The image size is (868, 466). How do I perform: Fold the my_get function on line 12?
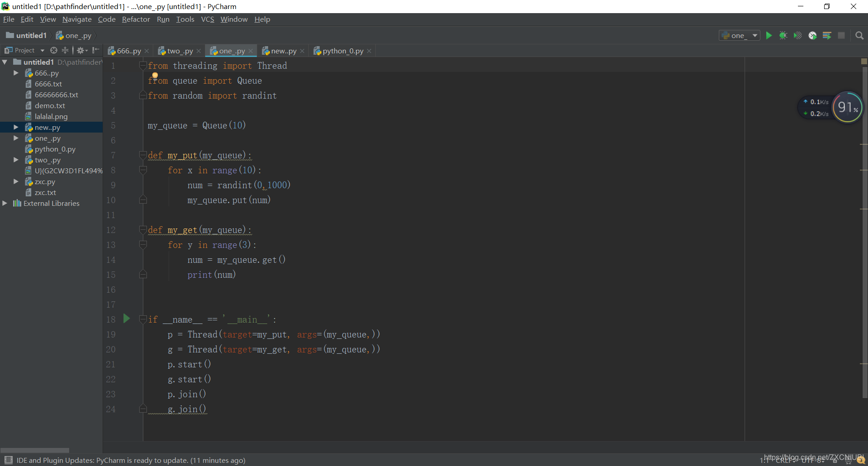tap(143, 230)
